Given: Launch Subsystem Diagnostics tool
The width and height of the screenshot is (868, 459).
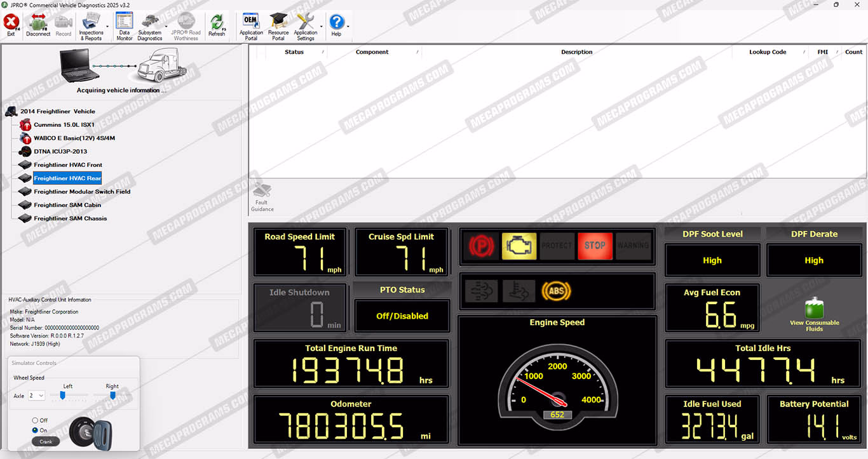Looking at the screenshot, I should click(x=150, y=25).
